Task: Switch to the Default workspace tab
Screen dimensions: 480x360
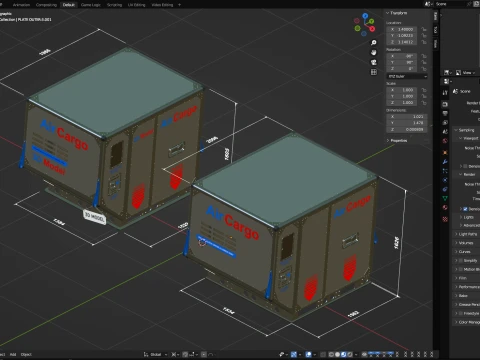Action: tap(69, 5)
